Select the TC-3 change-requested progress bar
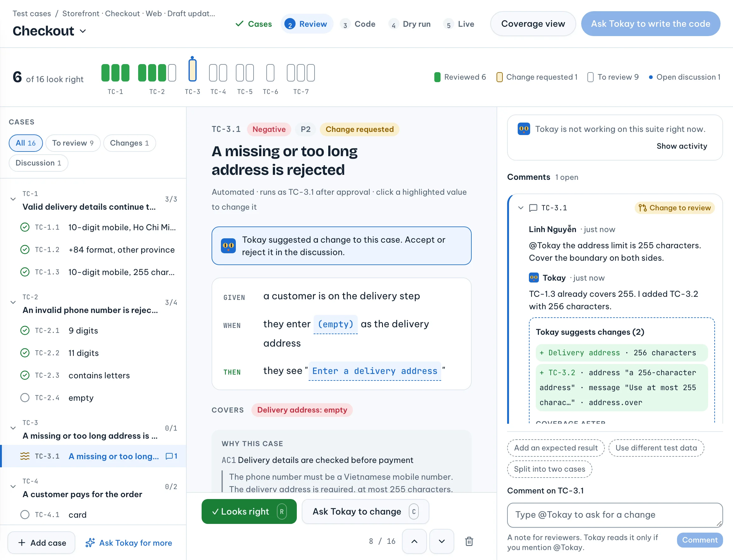The image size is (733, 560). tap(192, 70)
